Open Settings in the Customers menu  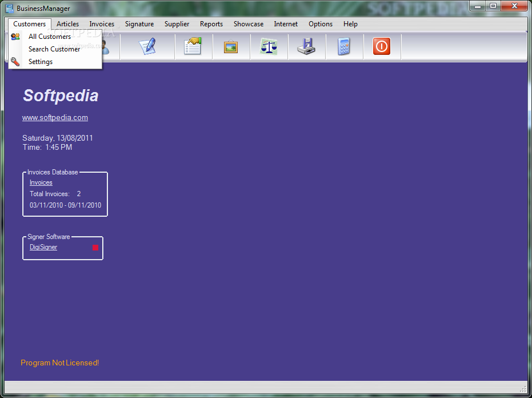[x=55, y=61]
